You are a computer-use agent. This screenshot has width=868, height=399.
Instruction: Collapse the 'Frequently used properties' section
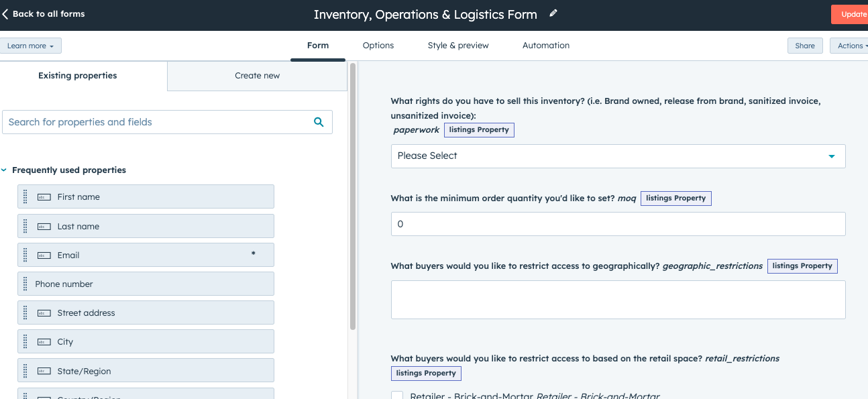(6, 170)
